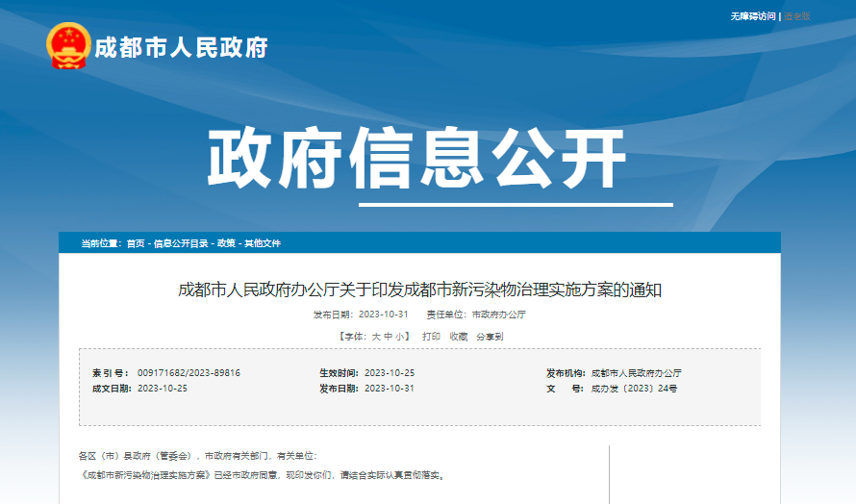Click 收藏 to bookmark the page
This screenshot has height=504, width=856.
(x=459, y=337)
